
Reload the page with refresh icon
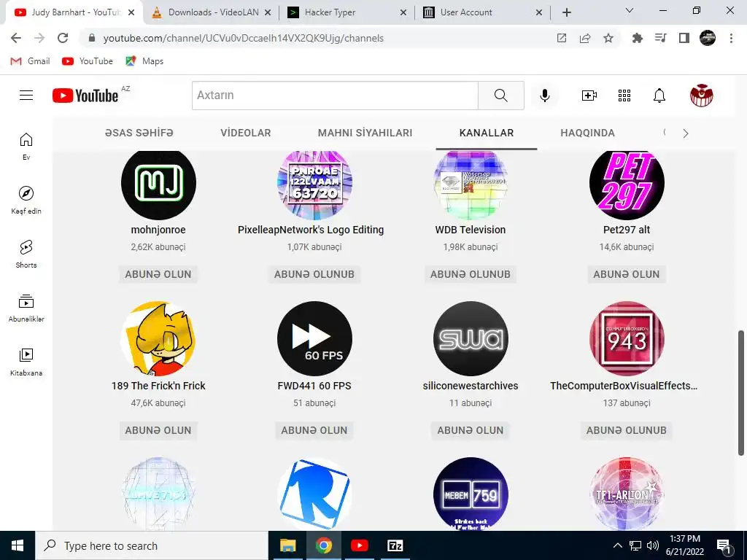(x=63, y=38)
